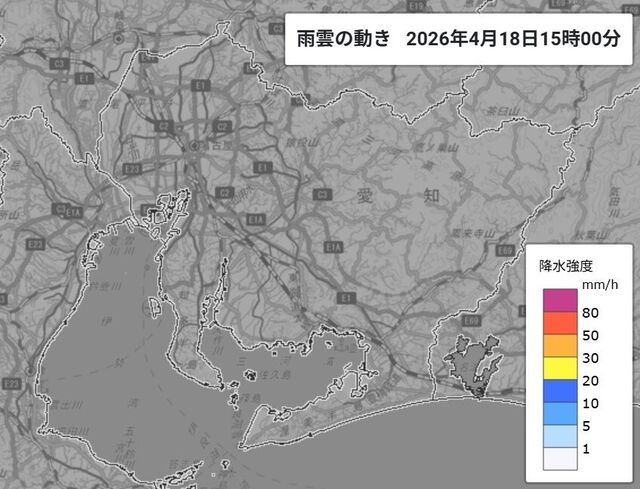Click the 2026年4月18日15時00分 timestamp
Viewport: 640px width, 489px height.
513,39
